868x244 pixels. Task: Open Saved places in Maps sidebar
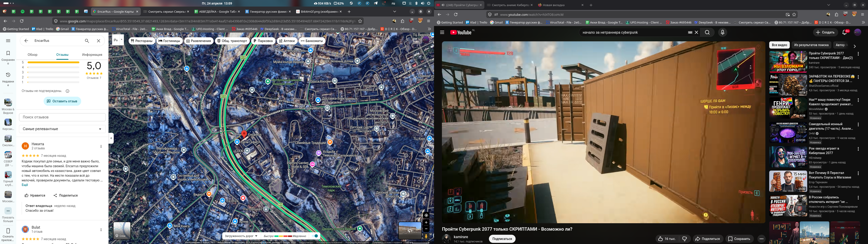[8, 57]
